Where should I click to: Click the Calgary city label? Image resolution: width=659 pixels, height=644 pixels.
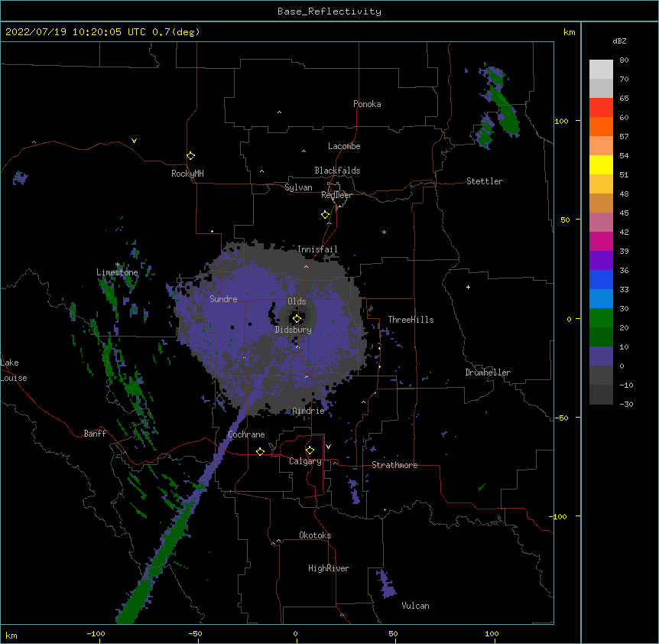point(305,461)
